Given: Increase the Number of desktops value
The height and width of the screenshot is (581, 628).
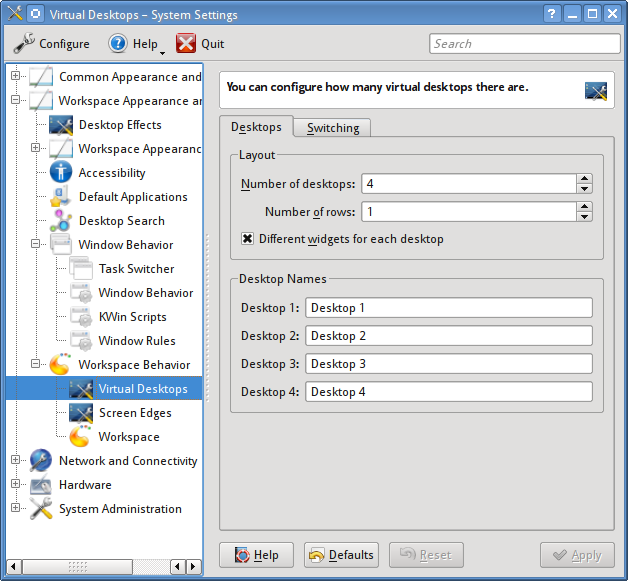Looking at the screenshot, I should [x=584, y=179].
